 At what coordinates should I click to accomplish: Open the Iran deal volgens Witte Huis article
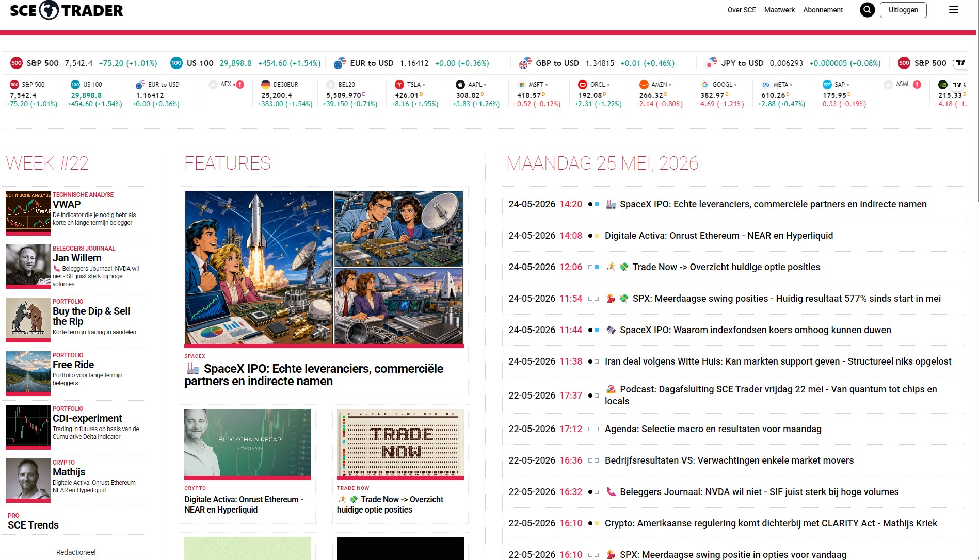coord(778,361)
